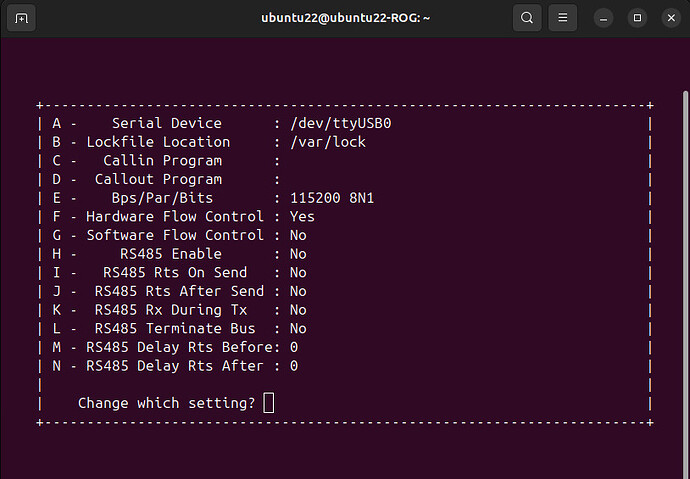
Task: Click the window title ubuntu22@ubuntu22-ROG
Action: point(345,18)
